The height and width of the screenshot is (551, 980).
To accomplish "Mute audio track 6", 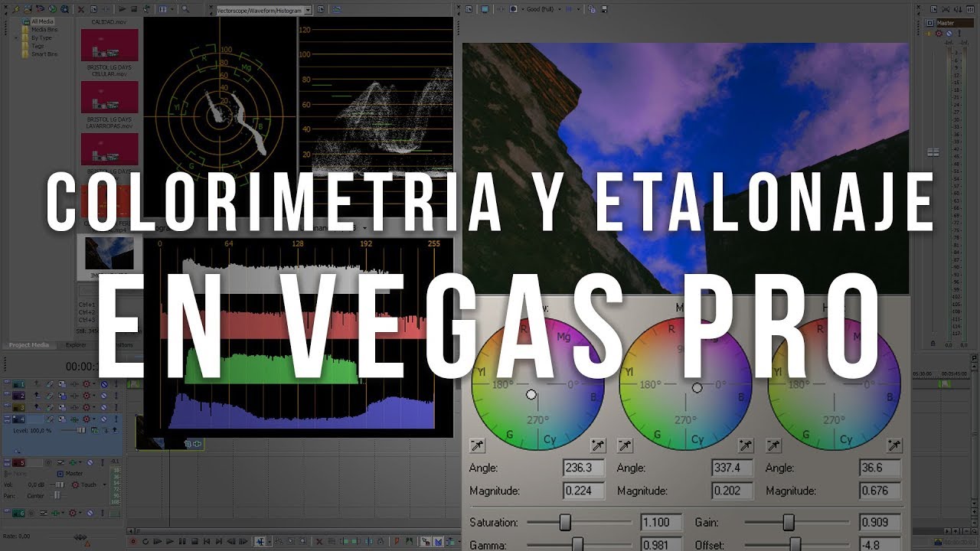I will point(90,514).
